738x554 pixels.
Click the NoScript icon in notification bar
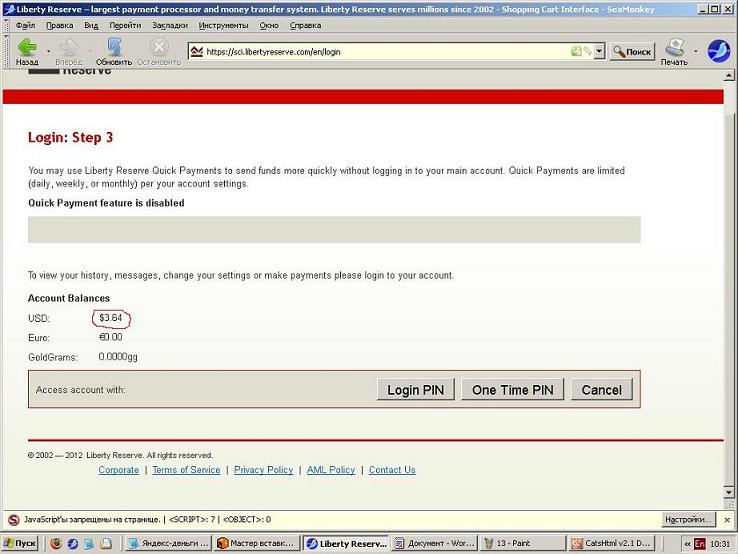point(14,520)
